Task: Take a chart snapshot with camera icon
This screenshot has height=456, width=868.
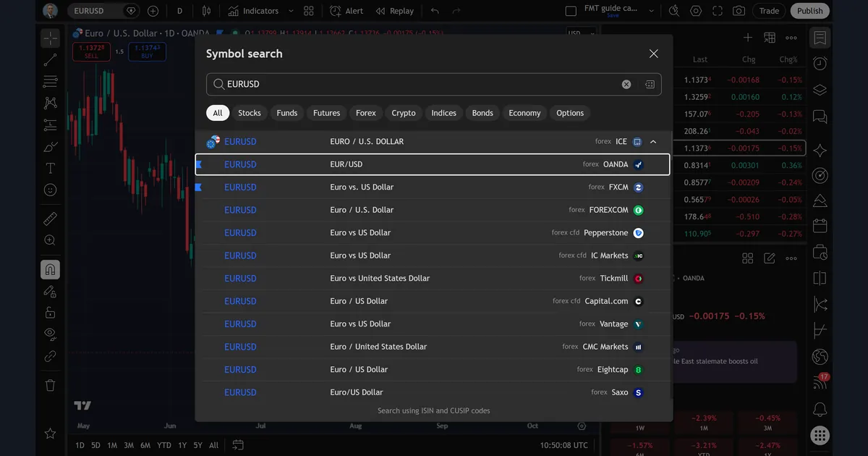Action: (739, 11)
